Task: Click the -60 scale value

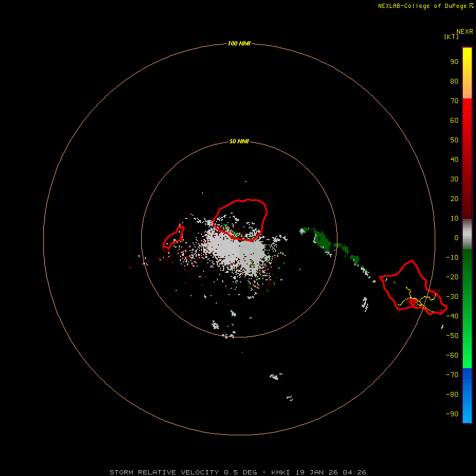Action: point(452,355)
